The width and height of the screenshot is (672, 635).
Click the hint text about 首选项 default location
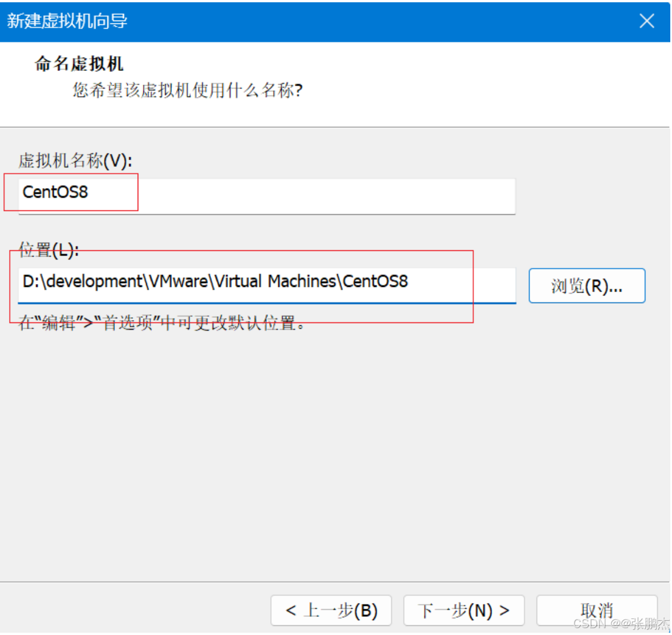(162, 323)
